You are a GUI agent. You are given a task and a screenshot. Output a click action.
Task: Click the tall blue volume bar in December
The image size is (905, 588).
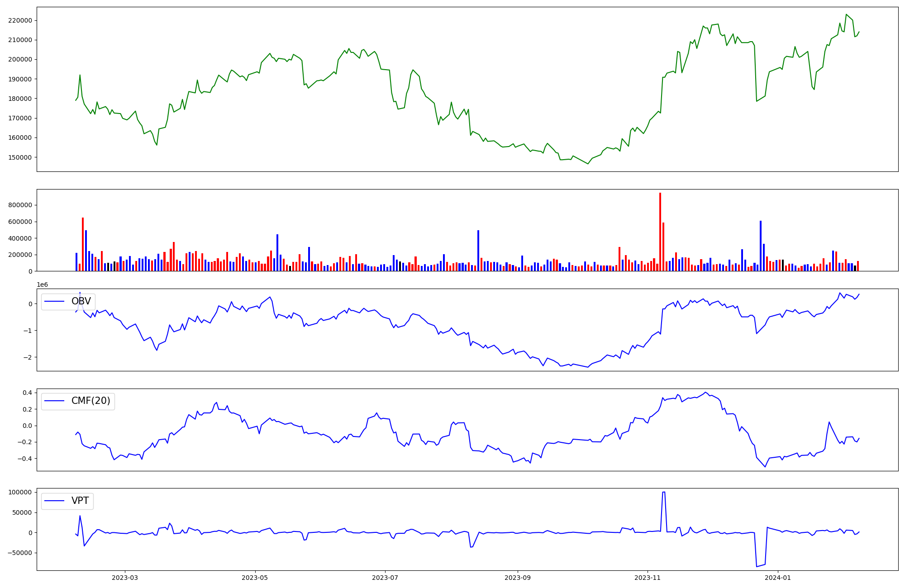click(761, 246)
